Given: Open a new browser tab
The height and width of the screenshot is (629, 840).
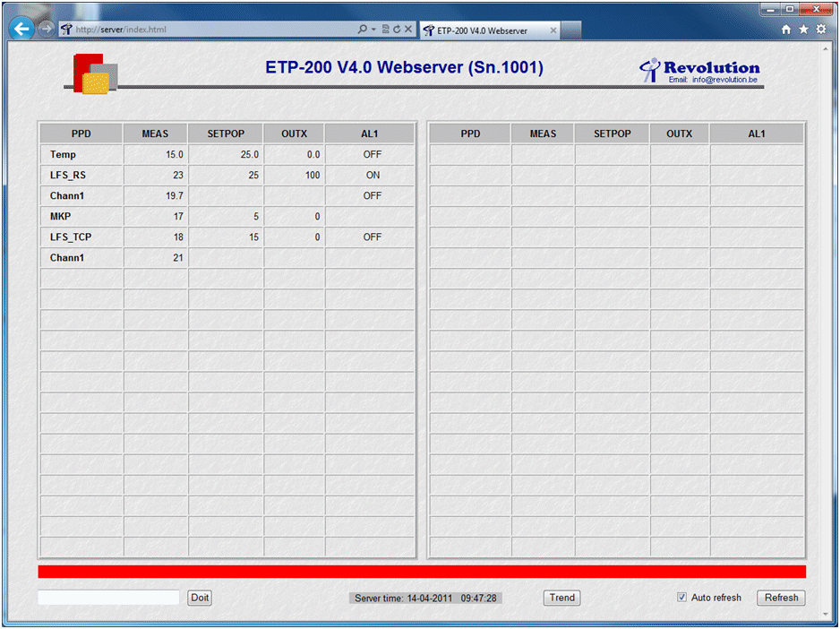Looking at the screenshot, I should 571,30.
